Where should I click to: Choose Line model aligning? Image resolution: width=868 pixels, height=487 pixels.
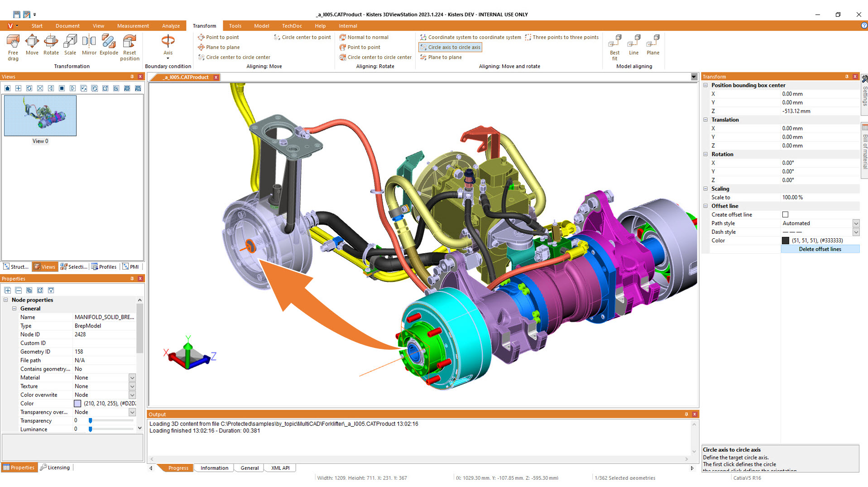tap(633, 45)
